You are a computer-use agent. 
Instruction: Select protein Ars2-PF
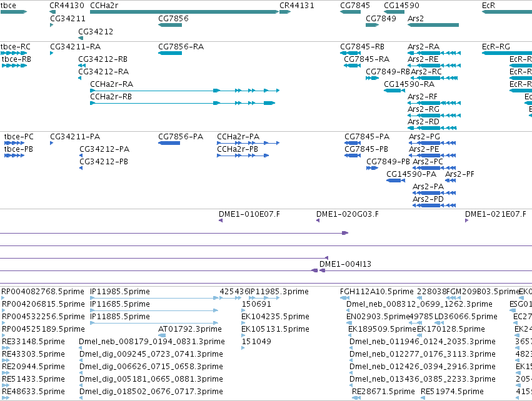click(459, 174)
